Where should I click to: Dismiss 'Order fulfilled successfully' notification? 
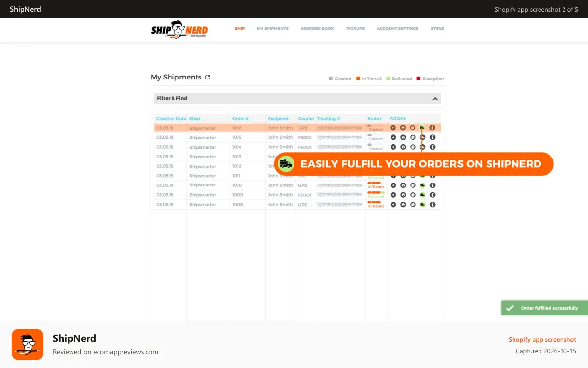tap(544, 308)
